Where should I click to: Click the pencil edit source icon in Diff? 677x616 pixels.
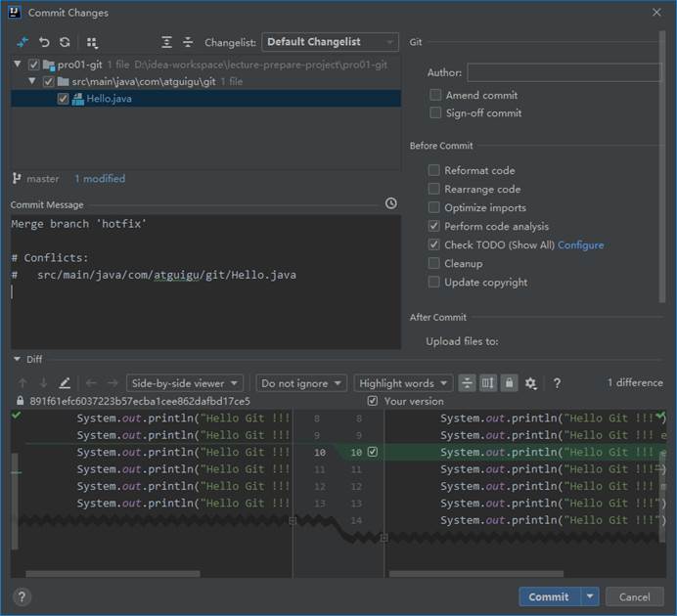(65, 383)
